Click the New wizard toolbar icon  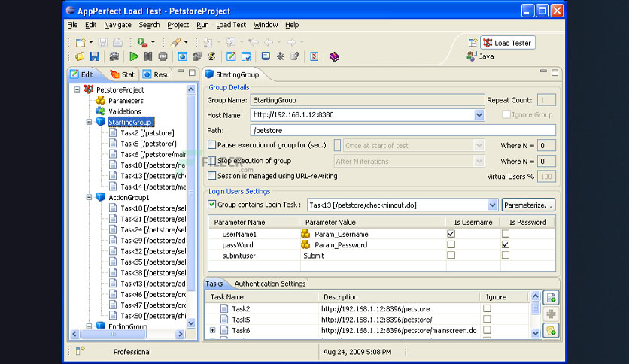[81, 43]
